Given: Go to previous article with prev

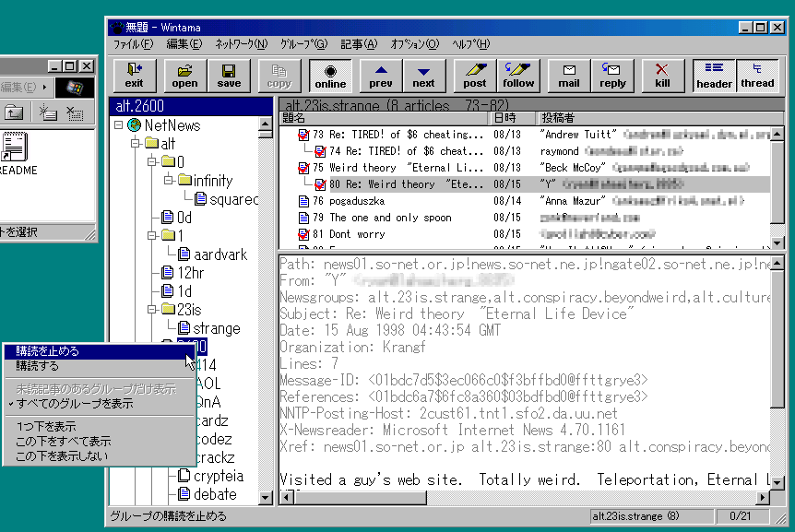Looking at the screenshot, I should coord(381,76).
